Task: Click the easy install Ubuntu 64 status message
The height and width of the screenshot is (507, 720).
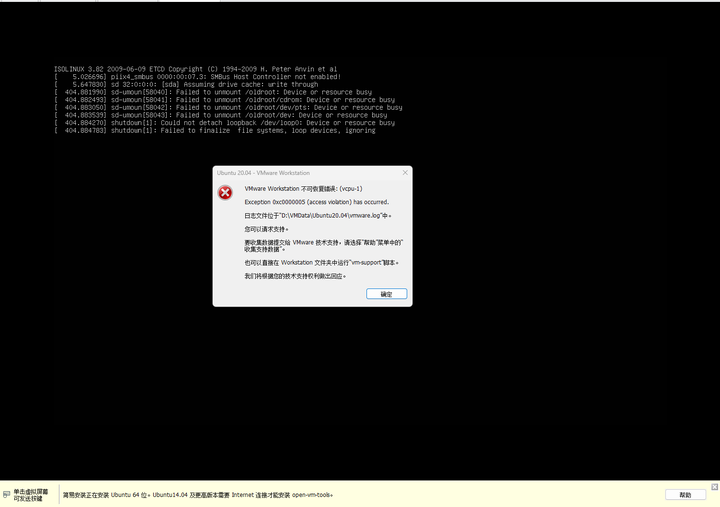Action: tap(198, 495)
